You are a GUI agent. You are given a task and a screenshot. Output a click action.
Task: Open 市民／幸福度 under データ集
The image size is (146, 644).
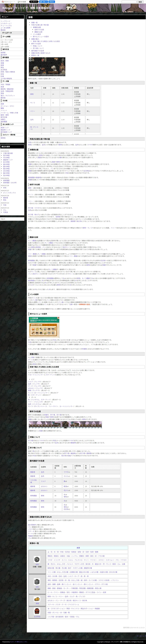click(5, 84)
